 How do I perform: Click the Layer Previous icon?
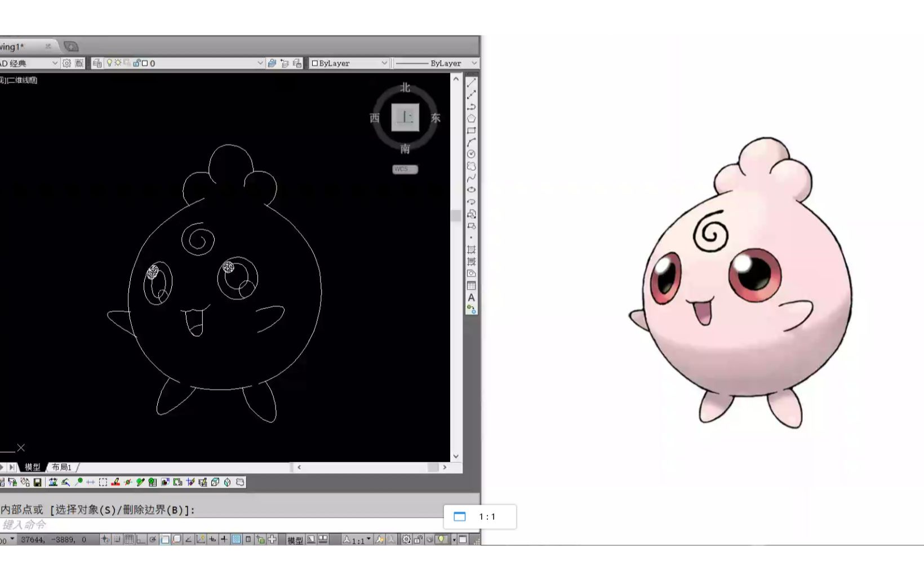click(x=285, y=63)
